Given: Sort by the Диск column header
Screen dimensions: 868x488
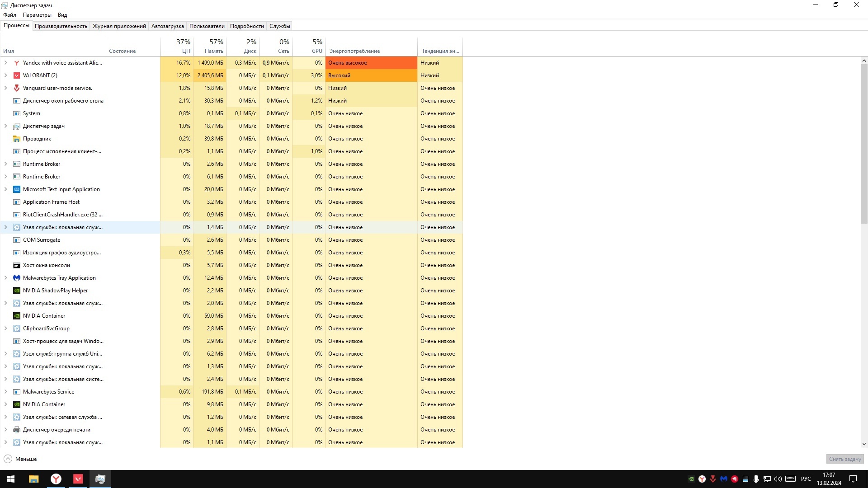Looking at the screenshot, I should pos(243,46).
